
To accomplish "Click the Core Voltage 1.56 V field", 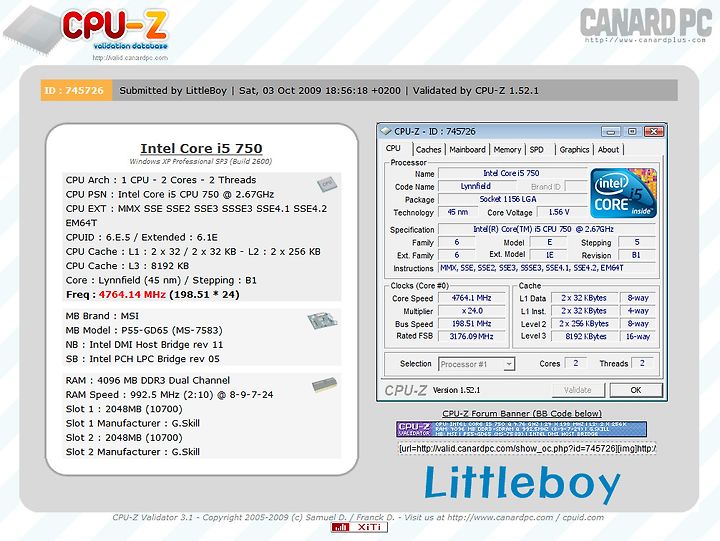I will (x=559, y=212).
